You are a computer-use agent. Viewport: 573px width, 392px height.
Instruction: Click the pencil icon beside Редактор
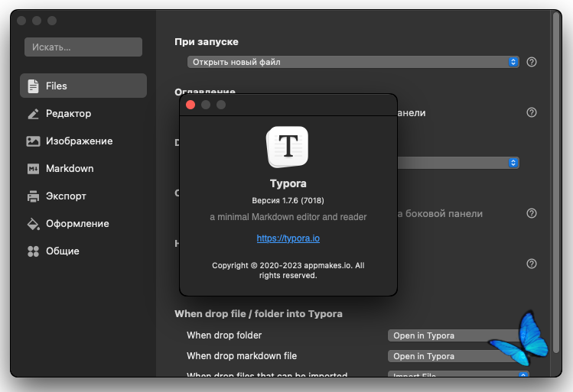coord(33,114)
